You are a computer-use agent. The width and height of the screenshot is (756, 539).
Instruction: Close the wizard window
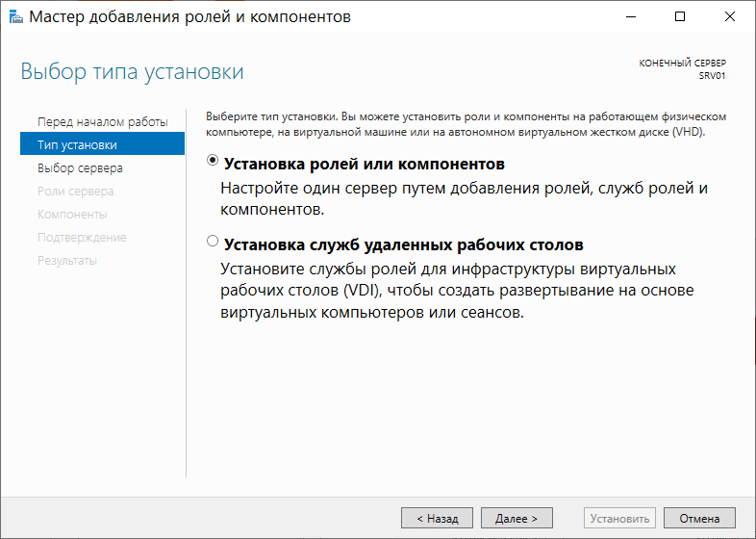click(x=729, y=17)
